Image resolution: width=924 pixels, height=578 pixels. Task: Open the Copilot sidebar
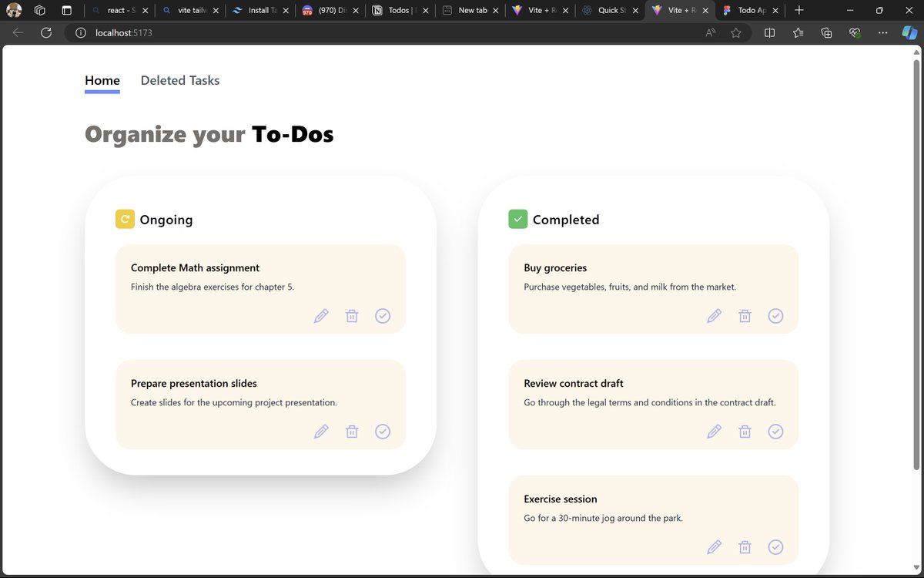[x=909, y=33]
